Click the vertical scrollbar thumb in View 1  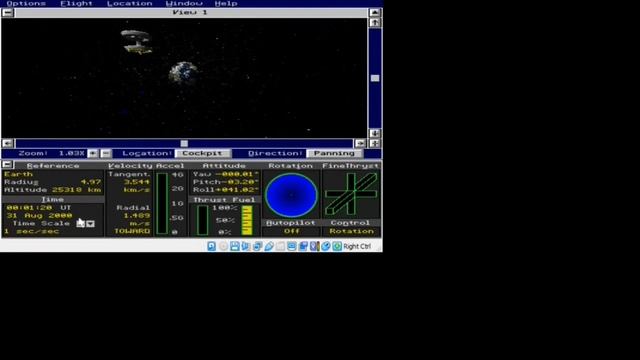click(x=375, y=78)
